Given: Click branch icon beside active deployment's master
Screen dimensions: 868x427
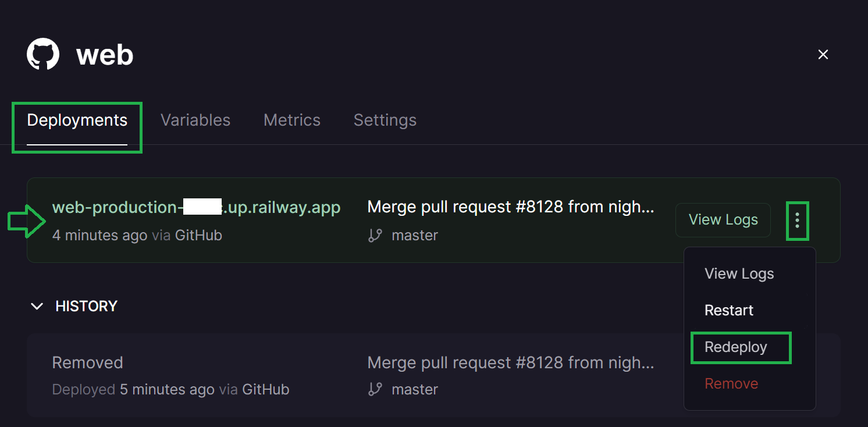Looking at the screenshot, I should tap(375, 235).
